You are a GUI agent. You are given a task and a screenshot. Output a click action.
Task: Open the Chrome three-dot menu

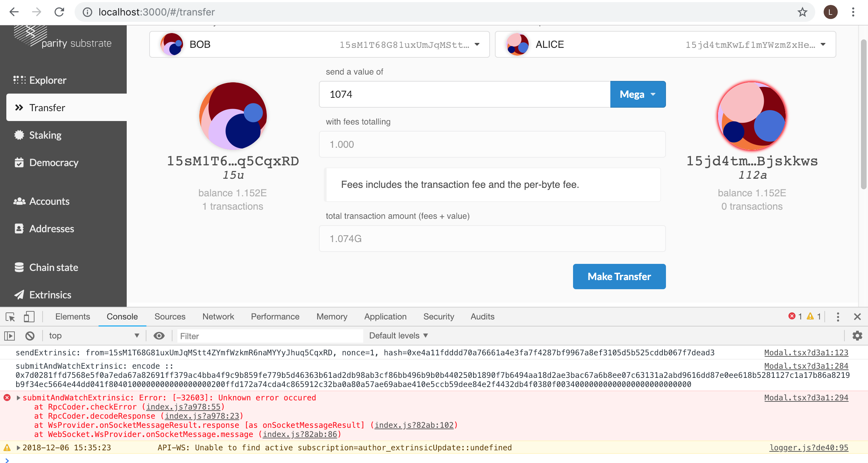[853, 12]
